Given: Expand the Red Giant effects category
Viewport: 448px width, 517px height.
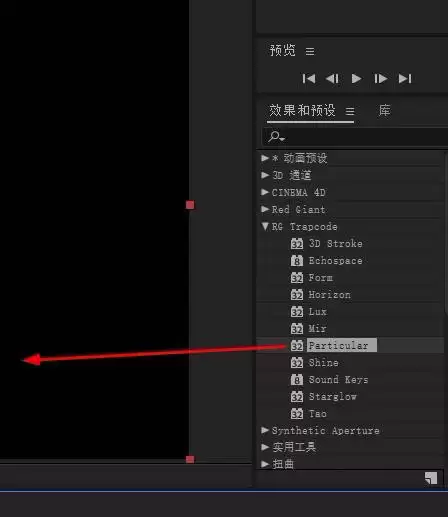Looking at the screenshot, I should 265,209.
